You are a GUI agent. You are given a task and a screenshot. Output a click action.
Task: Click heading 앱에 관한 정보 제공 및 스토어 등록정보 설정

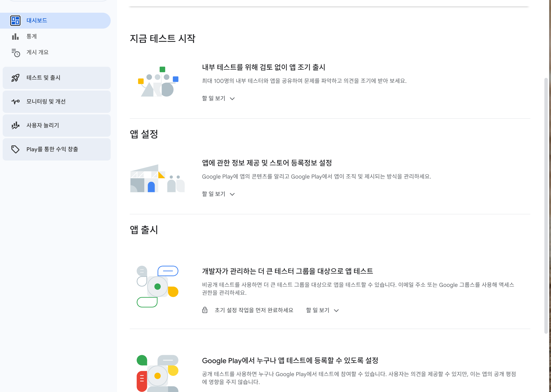pyautogui.click(x=267, y=163)
